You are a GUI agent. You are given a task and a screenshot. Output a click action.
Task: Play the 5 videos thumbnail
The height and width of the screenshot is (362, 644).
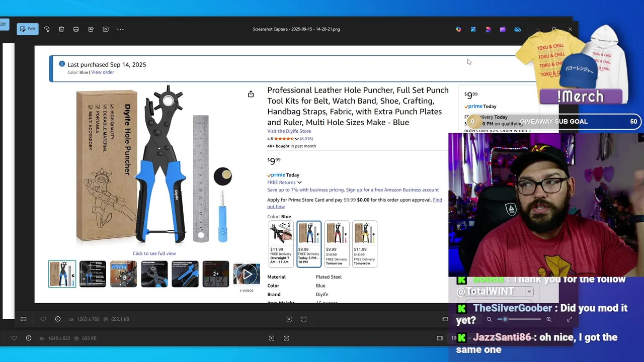(x=247, y=275)
